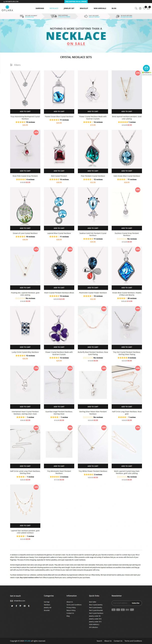Open the Earrings menu item

point(40,8)
